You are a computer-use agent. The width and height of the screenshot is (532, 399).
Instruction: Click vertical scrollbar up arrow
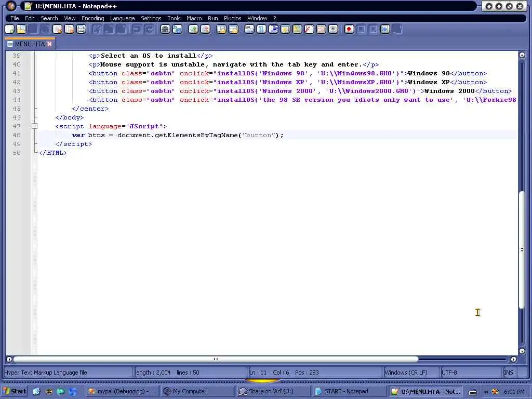pyautogui.click(x=522, y=55)
